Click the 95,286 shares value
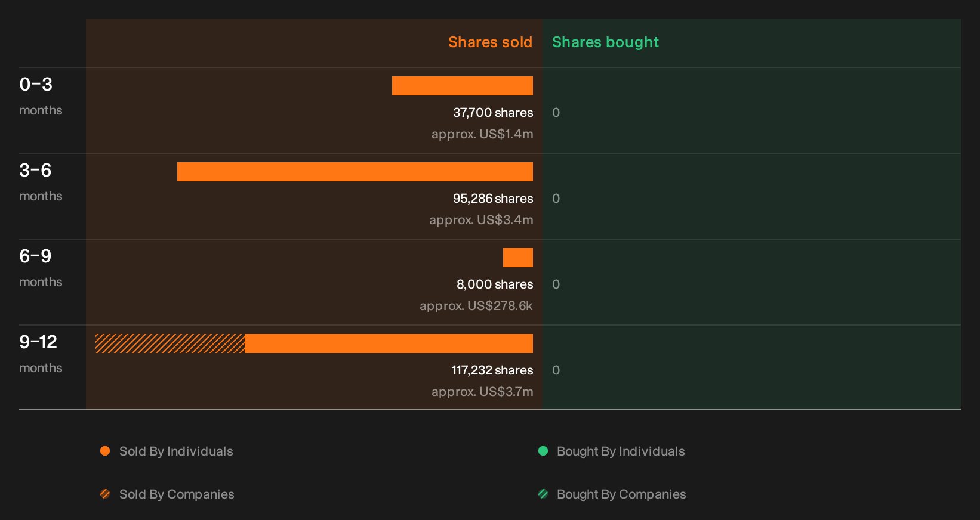The width and height of the screenshot is (980, 520). (493, 199)
